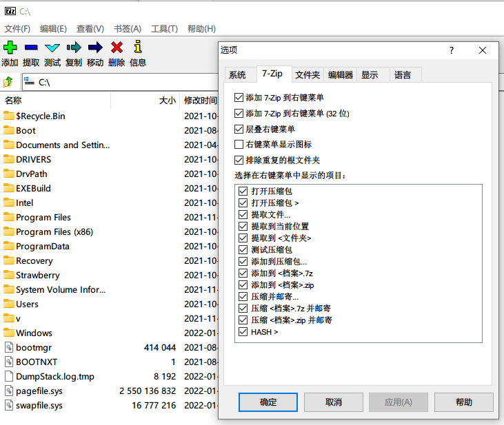Uncheck 提取文件... item

coord(243,215)
